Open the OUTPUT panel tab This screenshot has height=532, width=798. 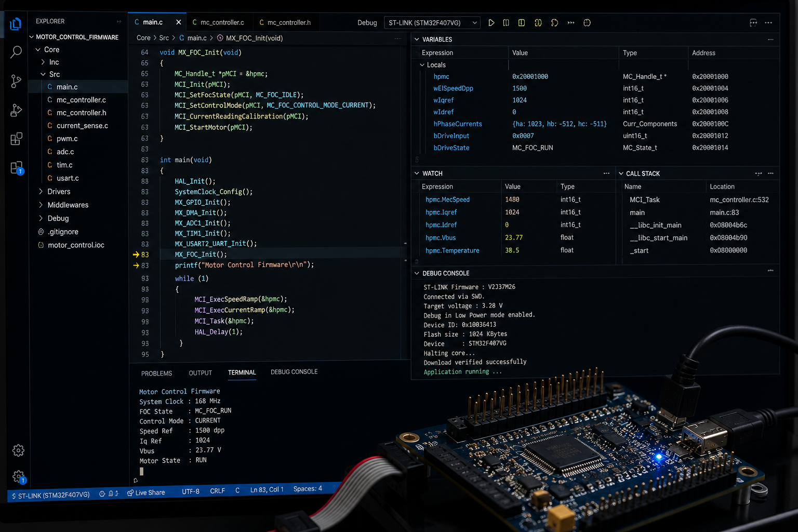pos(201,373)
